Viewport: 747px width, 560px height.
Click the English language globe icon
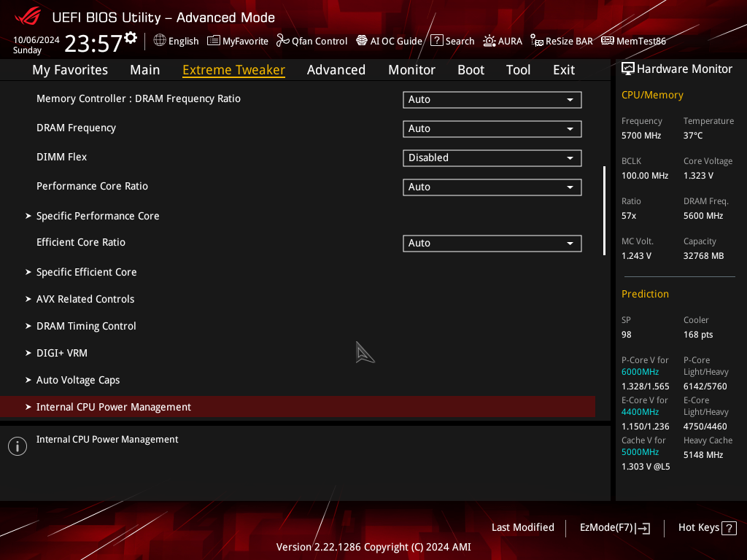(x=160, y=41)
